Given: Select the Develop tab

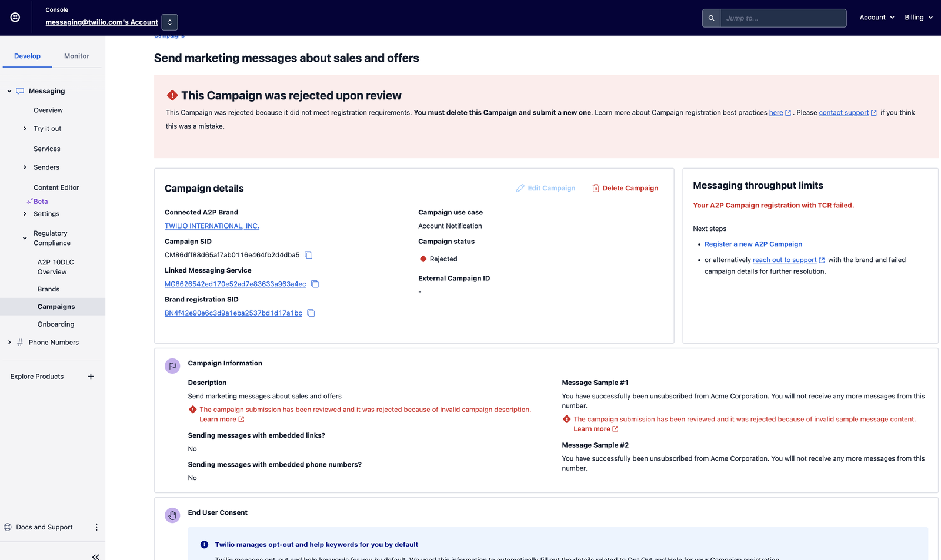Looking at the screenshot, I should [27, 56].
